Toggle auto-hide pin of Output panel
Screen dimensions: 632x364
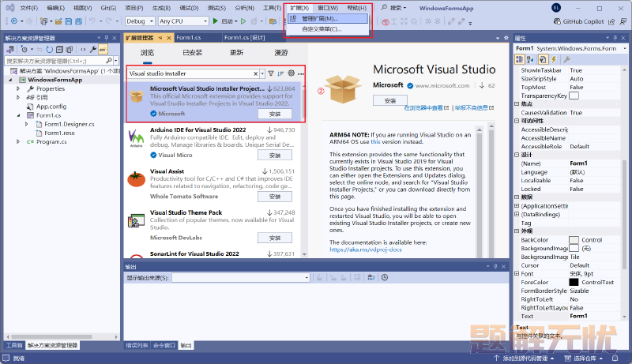point(495,267)
